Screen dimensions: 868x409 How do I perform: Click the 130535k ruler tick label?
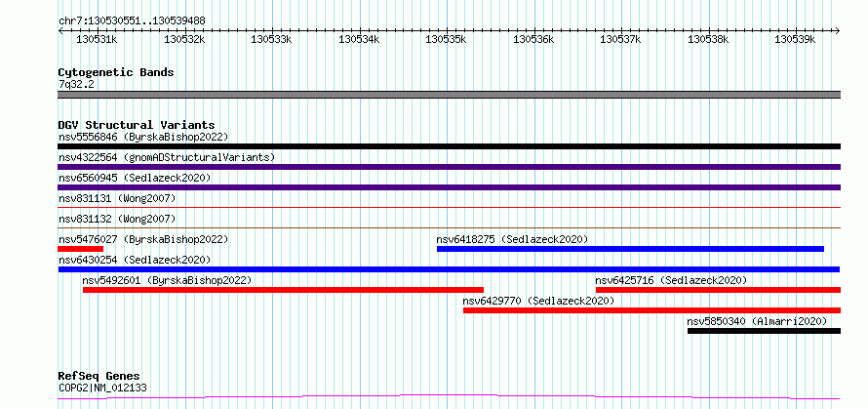pyautogui.click(x=446, y=39)
